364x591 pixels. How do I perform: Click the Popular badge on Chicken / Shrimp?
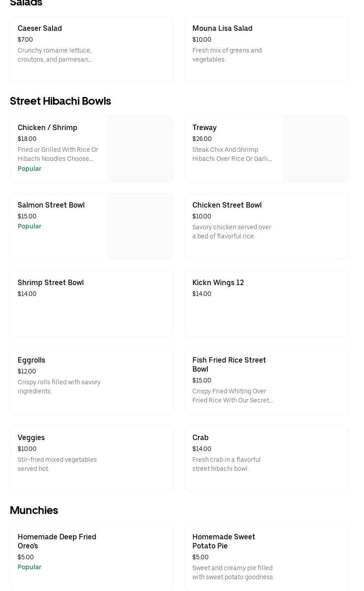pyautogui.click(x=29, y=169)
